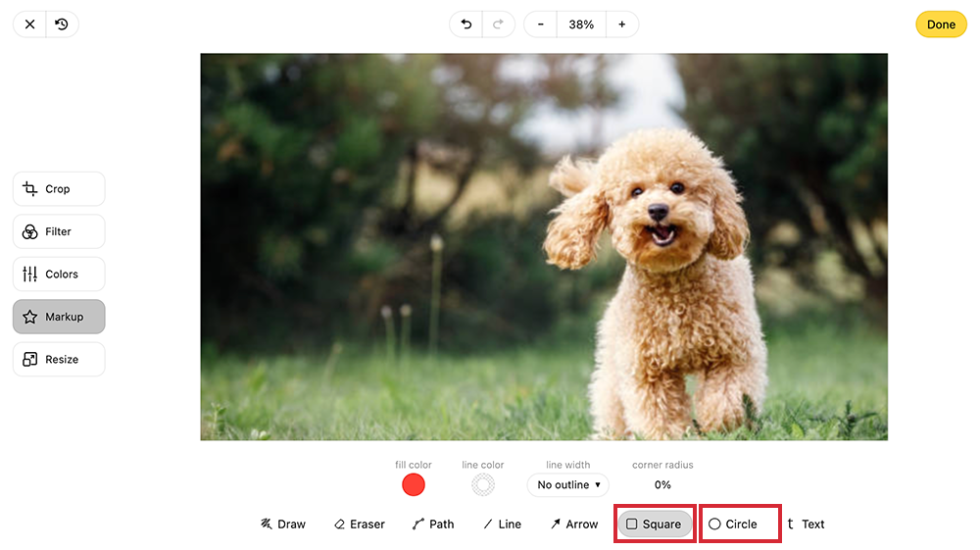Screen dimensions: 980x550
Task: Click the corner radius 0% value
Action: (x=662, y=485)
